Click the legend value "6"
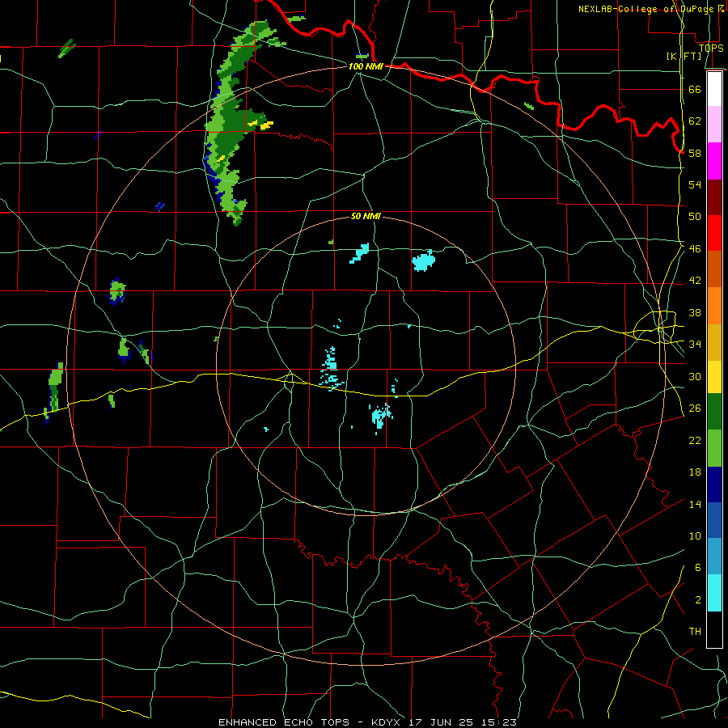The height and width of the screenshot is (728, 728). pos(698,568)
